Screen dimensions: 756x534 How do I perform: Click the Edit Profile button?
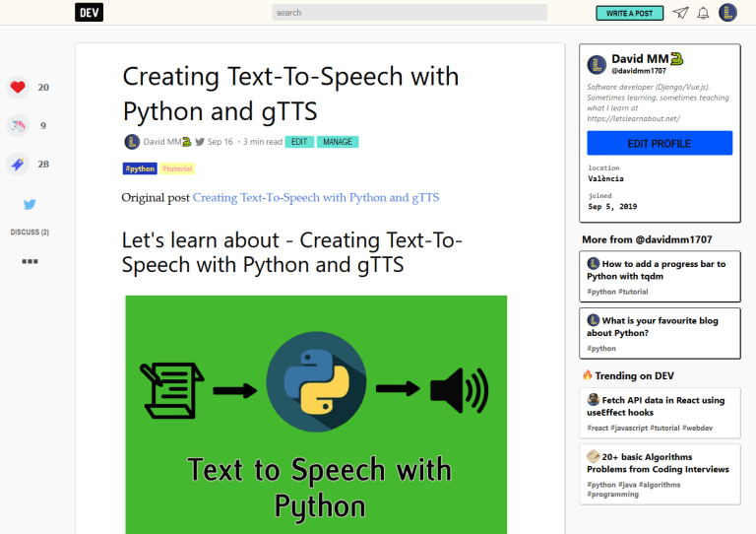[660, 143]
